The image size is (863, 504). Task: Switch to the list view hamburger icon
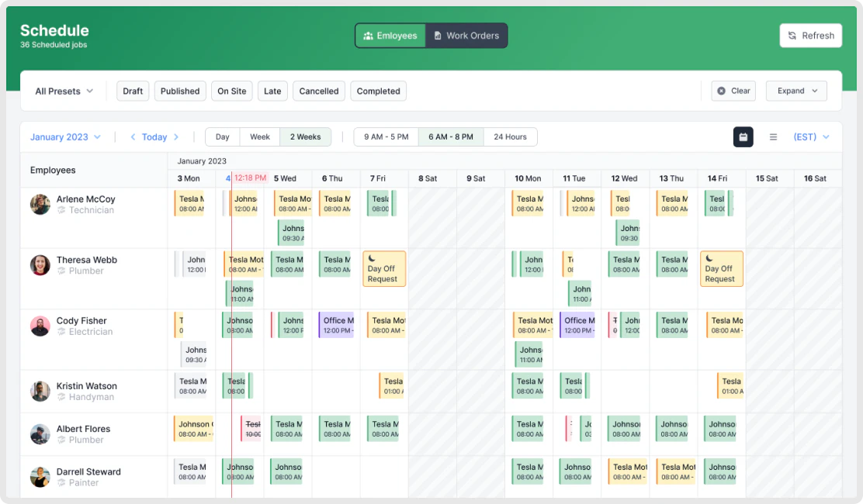coord(773,136)
